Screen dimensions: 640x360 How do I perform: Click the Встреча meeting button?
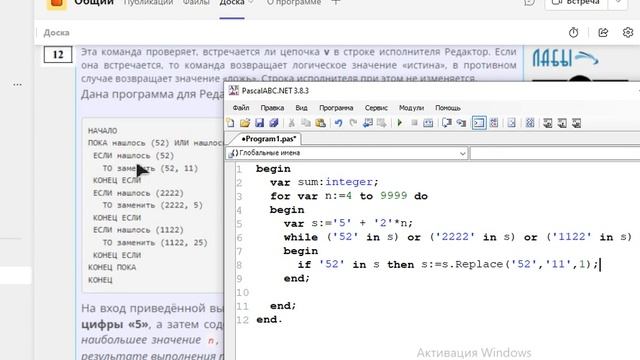pos(576,3)
